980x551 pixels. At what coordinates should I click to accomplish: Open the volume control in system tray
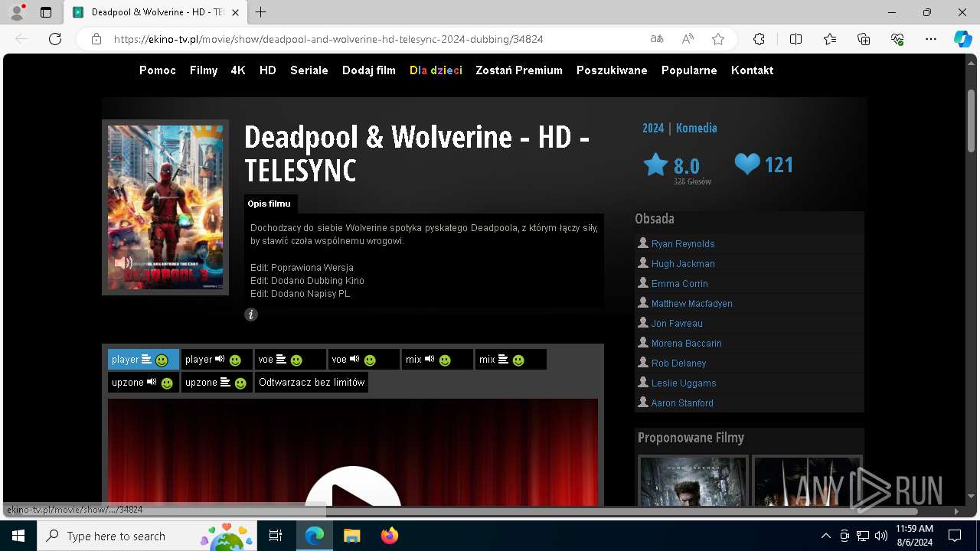(881, 536)
